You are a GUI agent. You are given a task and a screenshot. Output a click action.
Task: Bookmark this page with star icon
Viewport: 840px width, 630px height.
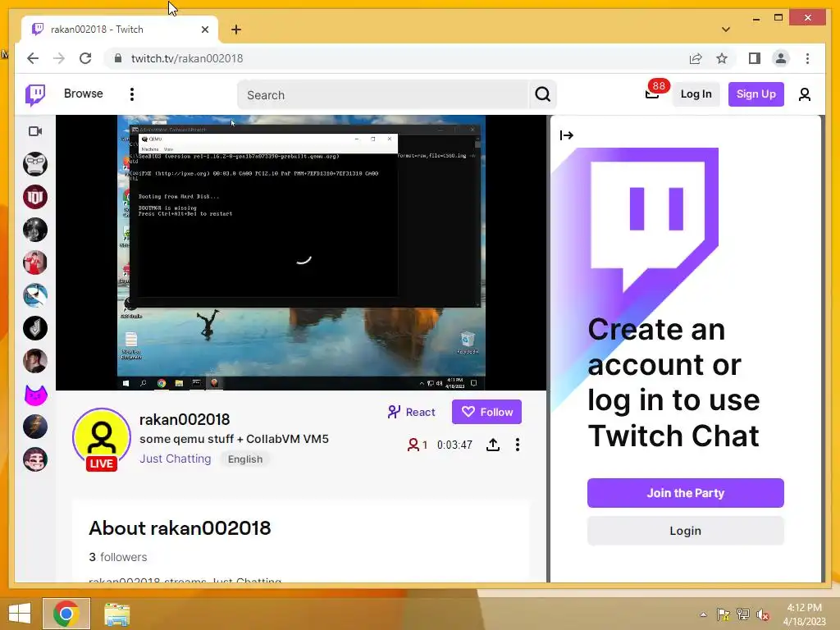coord(722,58)
